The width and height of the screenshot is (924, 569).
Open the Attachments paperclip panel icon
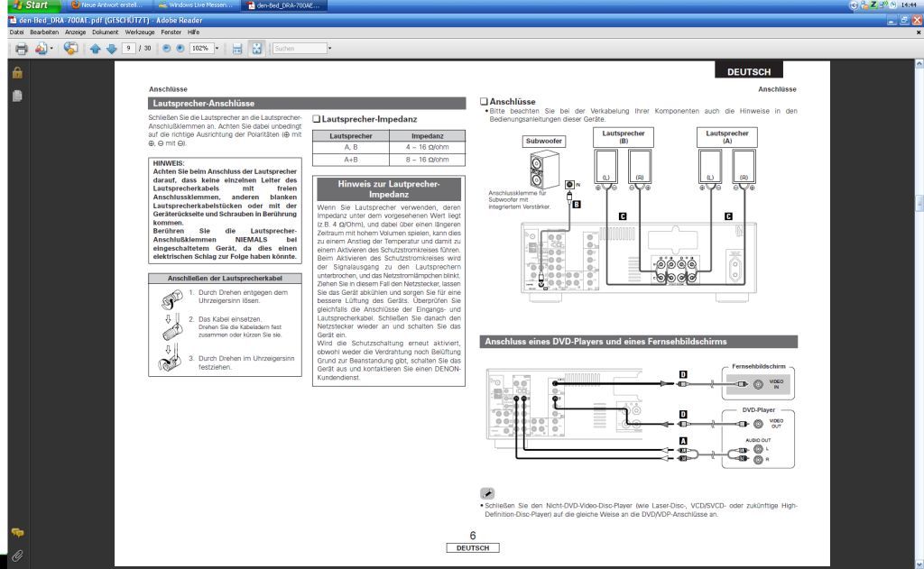point(17,555)
